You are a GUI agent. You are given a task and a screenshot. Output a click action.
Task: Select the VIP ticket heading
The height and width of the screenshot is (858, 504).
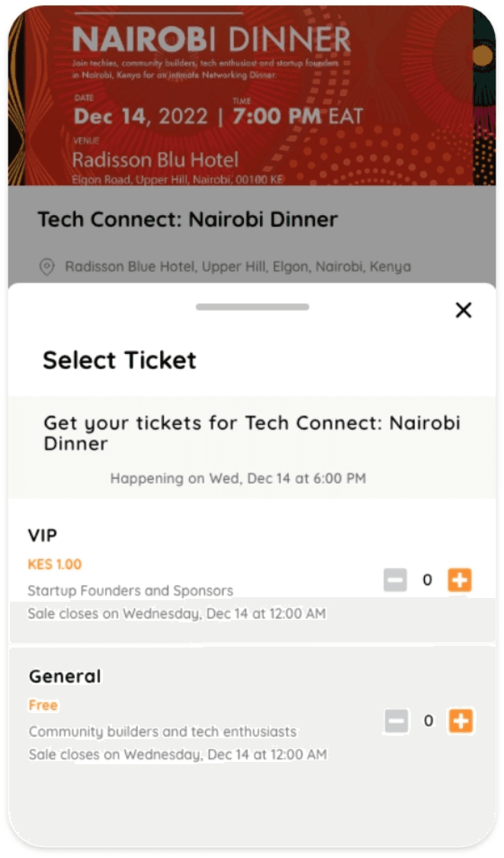pyautogui.click(x=43, y=535)
